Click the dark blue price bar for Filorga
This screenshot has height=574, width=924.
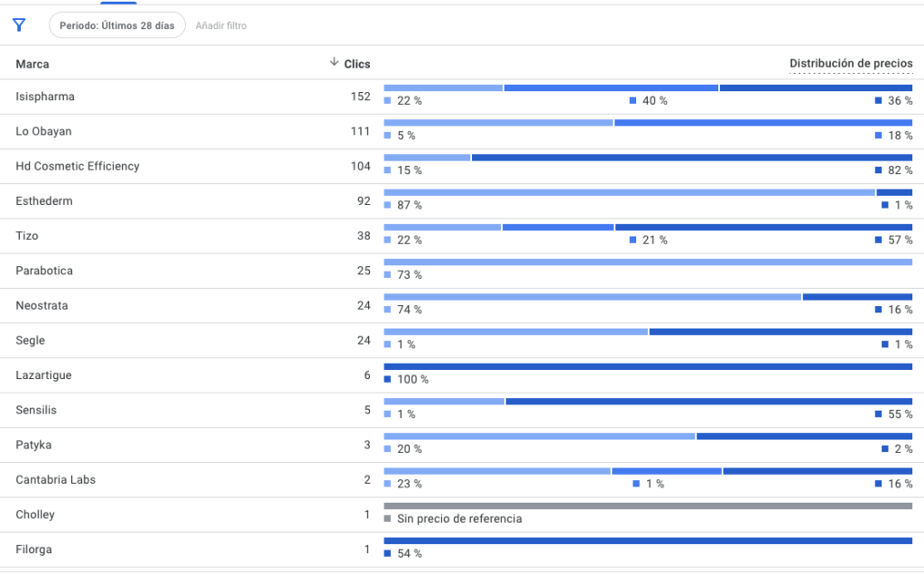[x=648, y=541]
